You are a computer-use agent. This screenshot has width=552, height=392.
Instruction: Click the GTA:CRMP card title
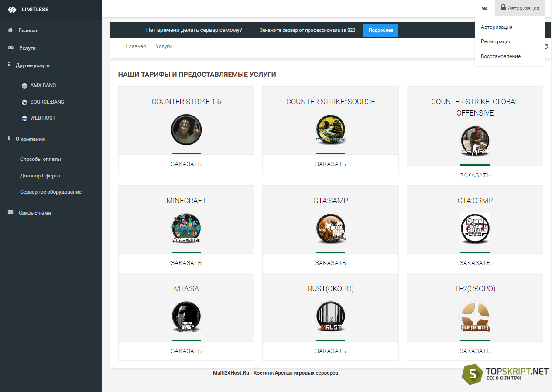475,201
